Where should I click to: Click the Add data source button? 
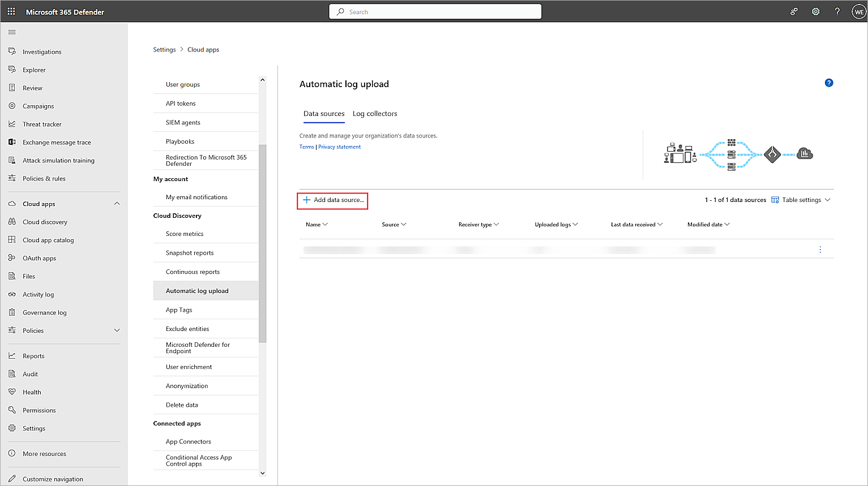click(x=332, y=200)
